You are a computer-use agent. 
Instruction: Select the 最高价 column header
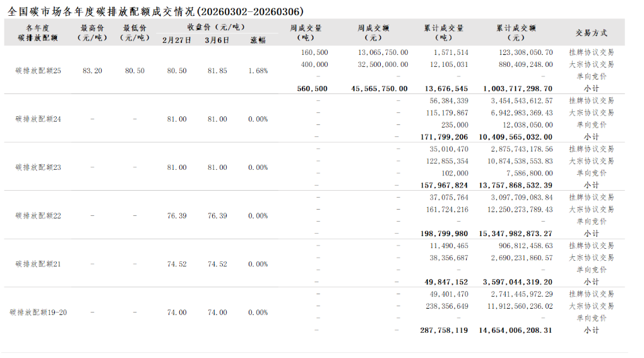[x=92, y=32]
